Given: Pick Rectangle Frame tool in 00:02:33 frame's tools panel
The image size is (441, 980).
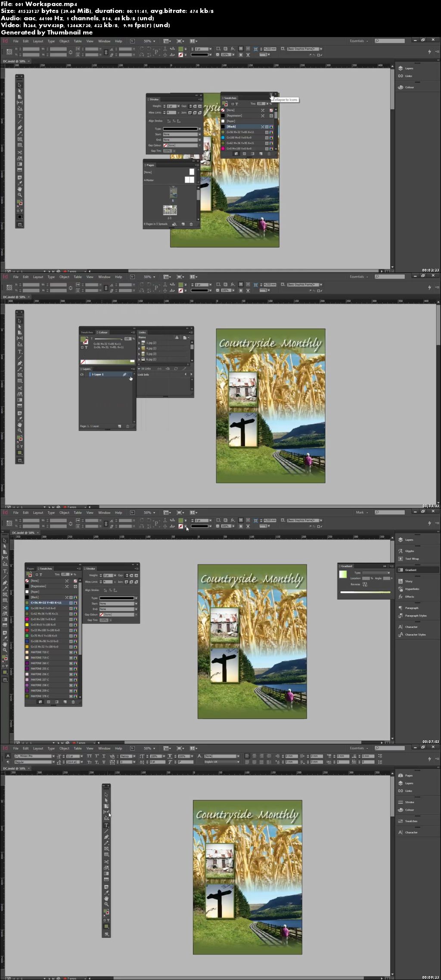Looking at the screenshot, I should click(19, 139).
